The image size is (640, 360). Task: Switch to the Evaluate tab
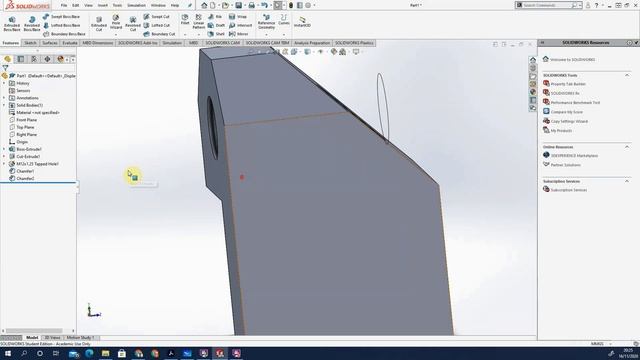[x=70, y=43]
